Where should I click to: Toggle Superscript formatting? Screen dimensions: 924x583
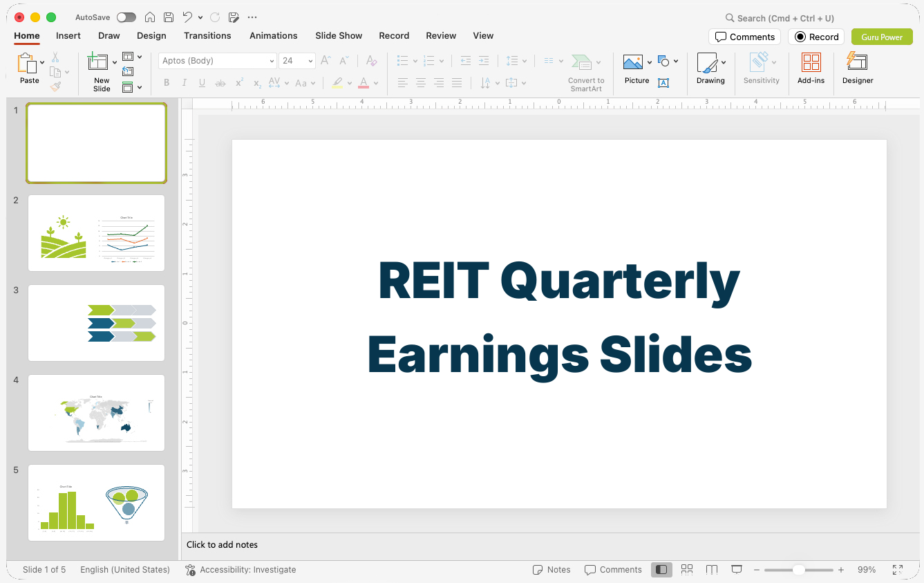point(239,83)
